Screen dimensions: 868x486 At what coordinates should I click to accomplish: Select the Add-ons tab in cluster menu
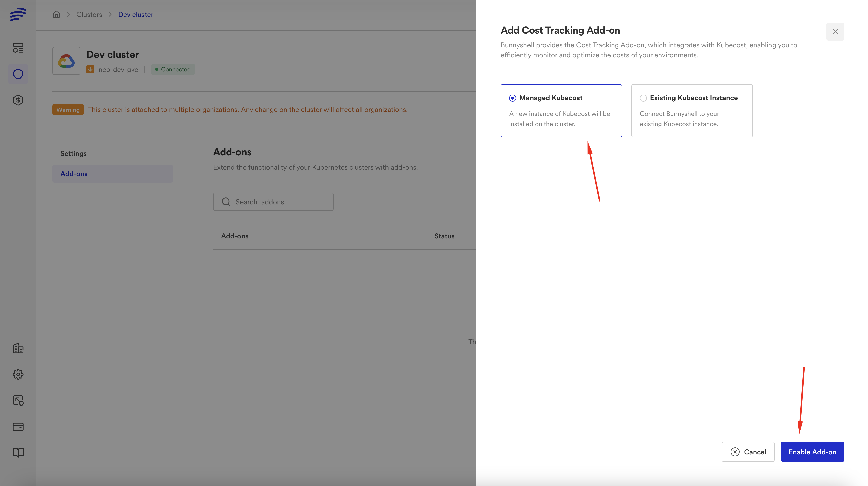pyautogui.click(x=74, y=174)
